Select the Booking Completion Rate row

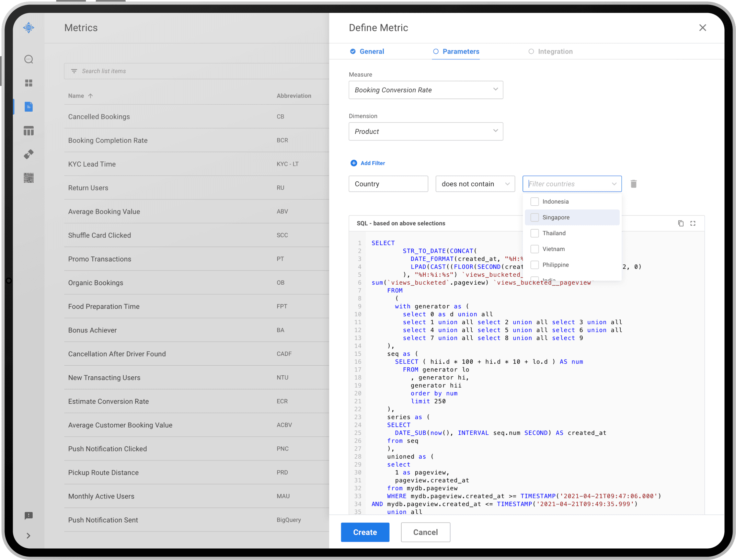[196, 140]
